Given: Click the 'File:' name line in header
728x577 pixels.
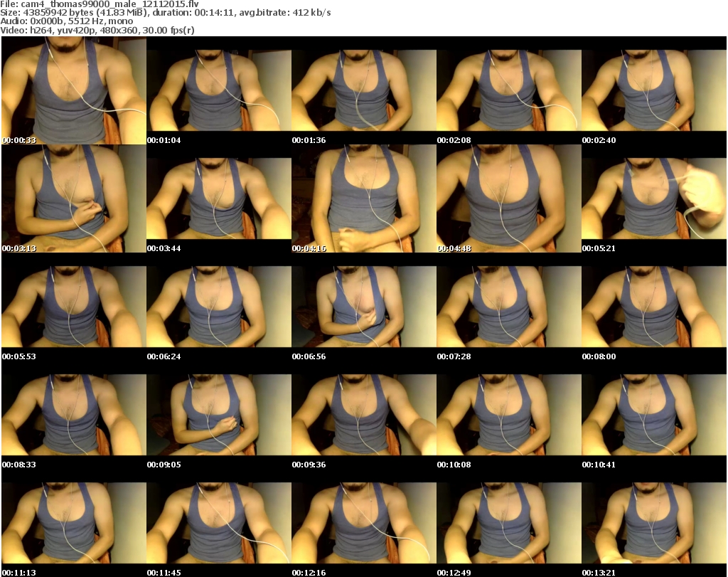Looking at the screenshot, I should pyautogui.click(x=100, y=4).
